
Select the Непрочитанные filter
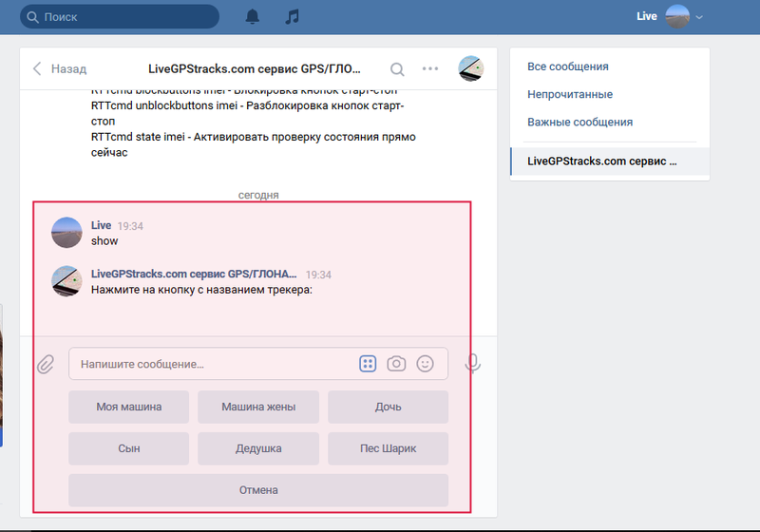(x=570, y=94)
